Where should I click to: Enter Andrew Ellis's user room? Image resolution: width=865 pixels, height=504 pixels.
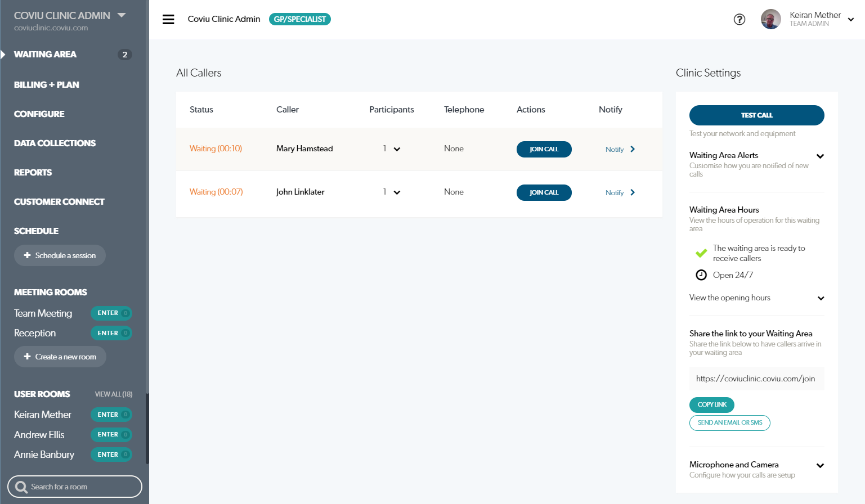pos(111,434)
